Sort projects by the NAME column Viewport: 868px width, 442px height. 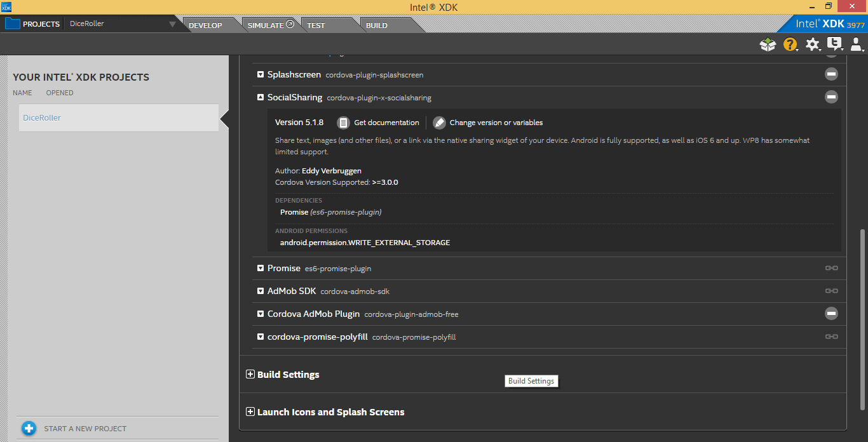pos(22,93)
